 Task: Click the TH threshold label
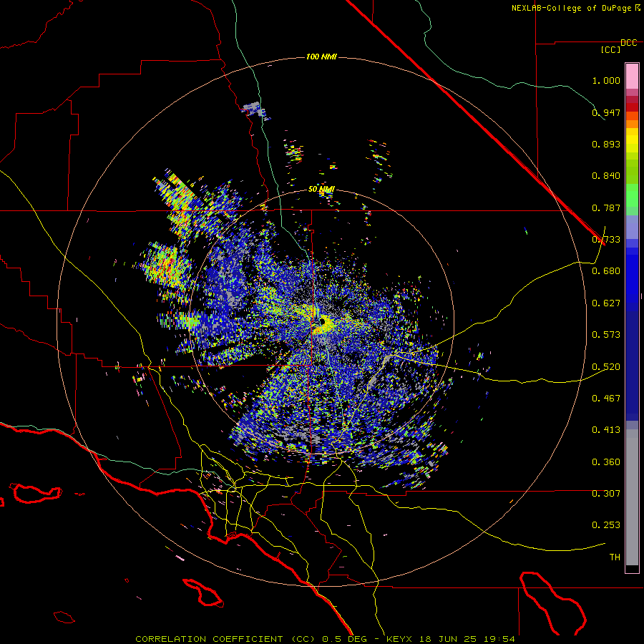[615, 557]
